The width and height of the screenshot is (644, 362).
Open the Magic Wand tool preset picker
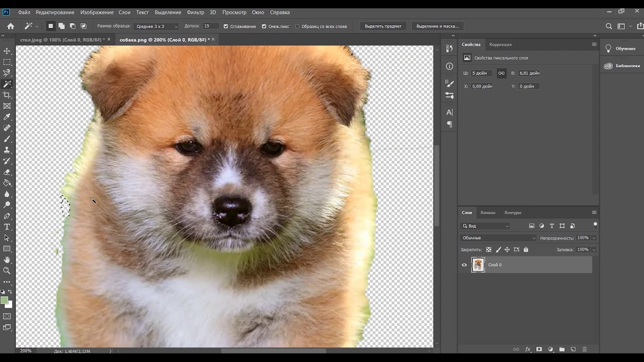click(31, 26)
